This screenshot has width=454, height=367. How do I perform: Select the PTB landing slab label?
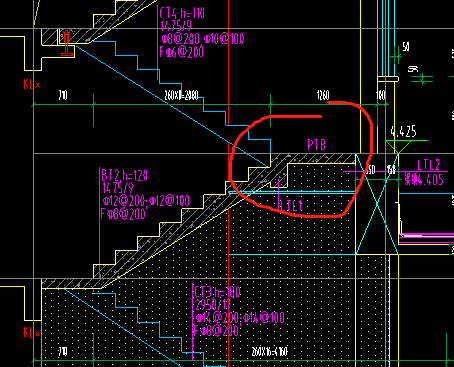[316, 145]
